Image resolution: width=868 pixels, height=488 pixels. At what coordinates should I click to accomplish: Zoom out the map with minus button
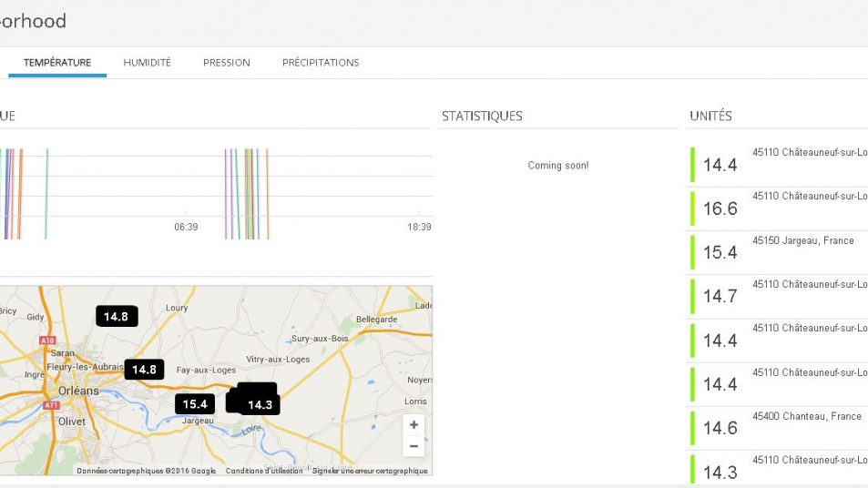click(414, 446)
